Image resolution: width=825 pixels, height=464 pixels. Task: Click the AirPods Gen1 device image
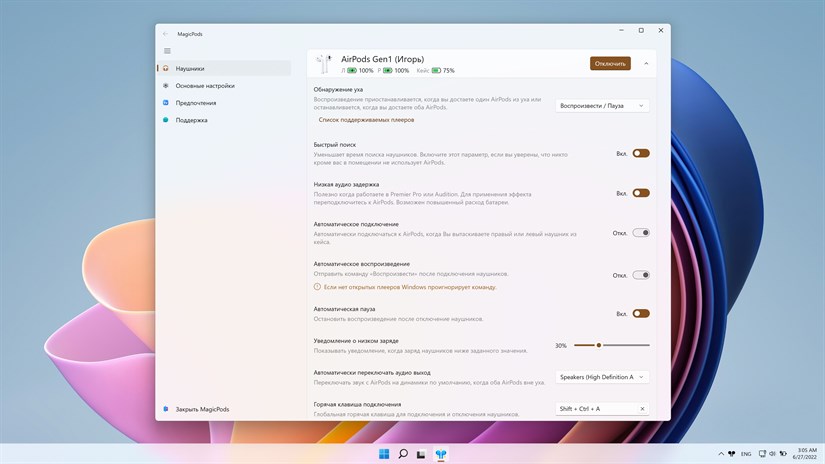(324, 64)
